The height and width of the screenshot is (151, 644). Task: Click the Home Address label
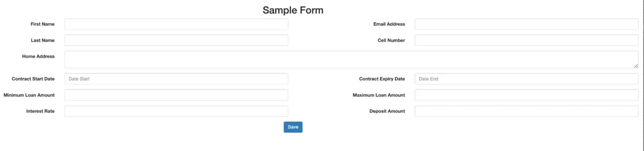click(38, 56)
